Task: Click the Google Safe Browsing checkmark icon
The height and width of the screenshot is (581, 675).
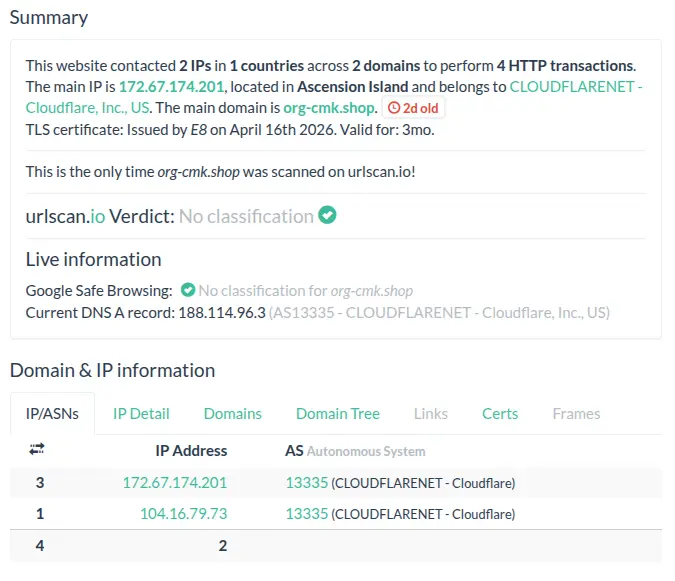Action: [187, 290]
